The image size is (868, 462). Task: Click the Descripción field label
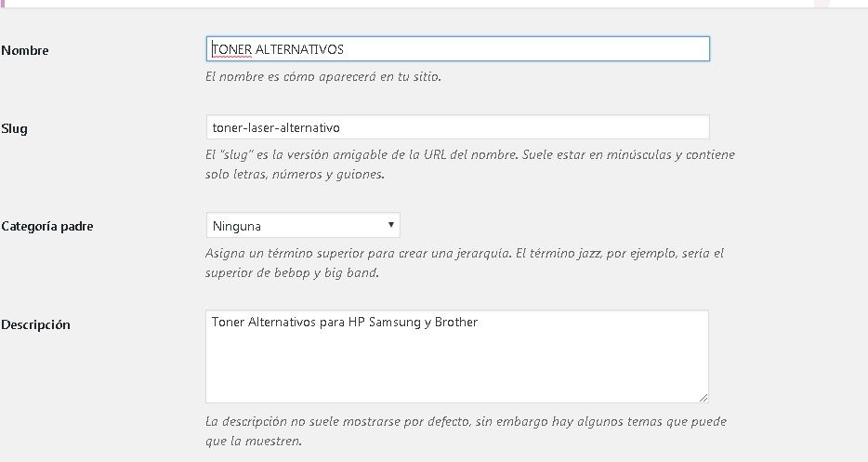pyautogui.click(x=35, y=324)
